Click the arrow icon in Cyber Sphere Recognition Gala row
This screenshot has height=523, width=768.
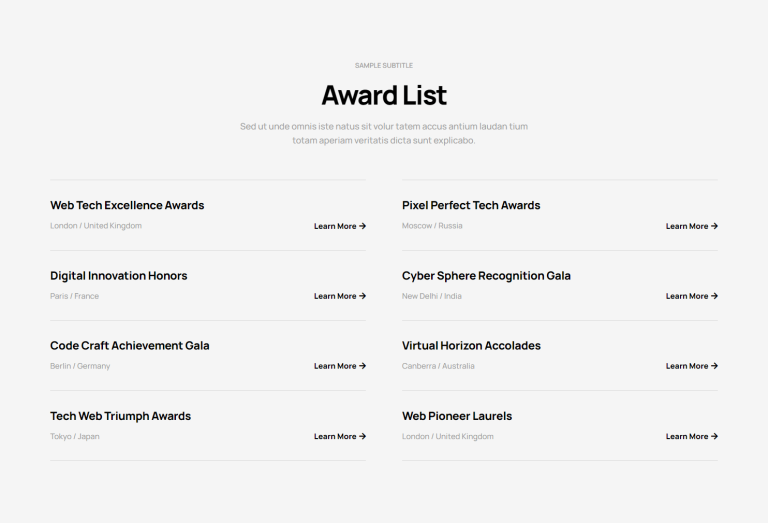pyautogui.click(x=714, y=296)
